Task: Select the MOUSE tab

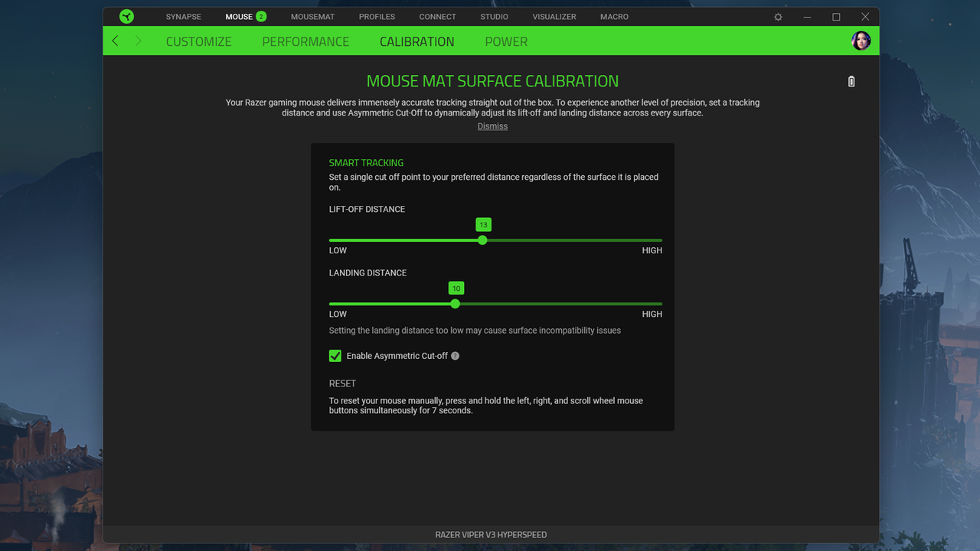Action: point(239,17)
